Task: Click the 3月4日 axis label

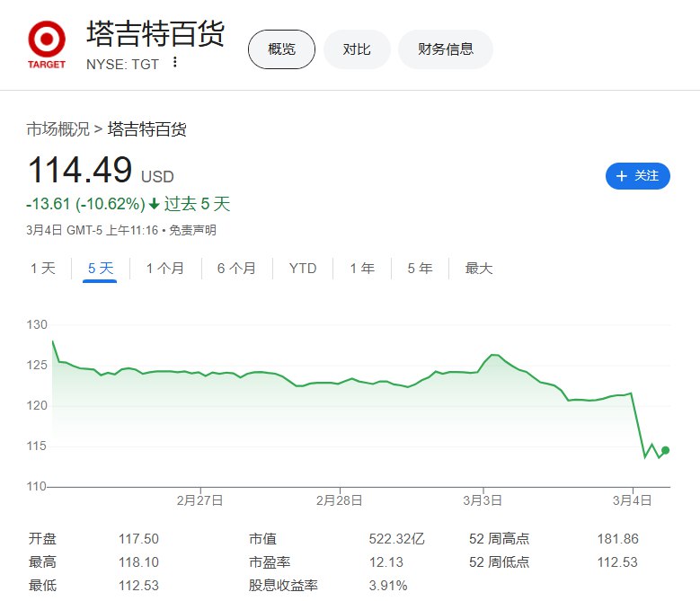Action: [632, 500]
